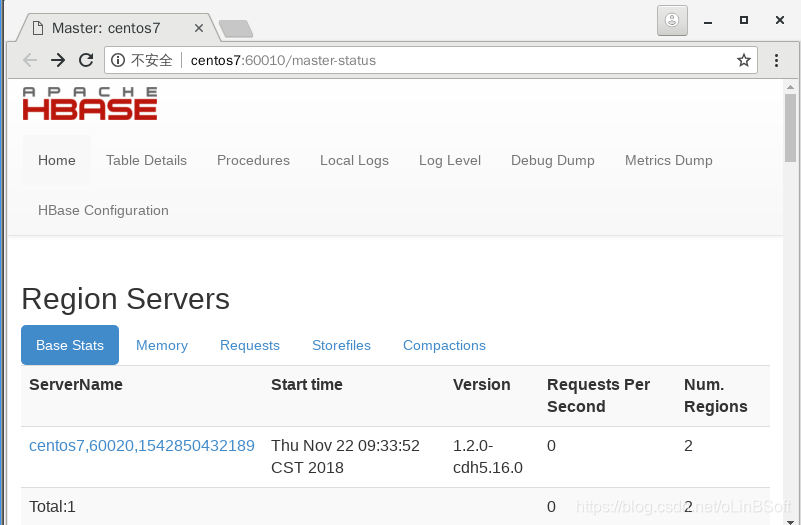Switch to the Storefiles tab

click(341, 345)
